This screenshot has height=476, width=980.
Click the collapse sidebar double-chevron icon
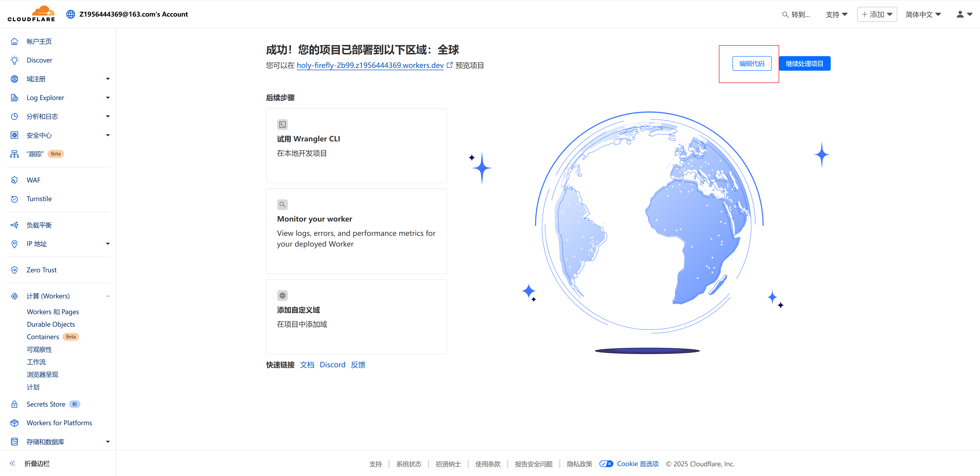(13, 463)
